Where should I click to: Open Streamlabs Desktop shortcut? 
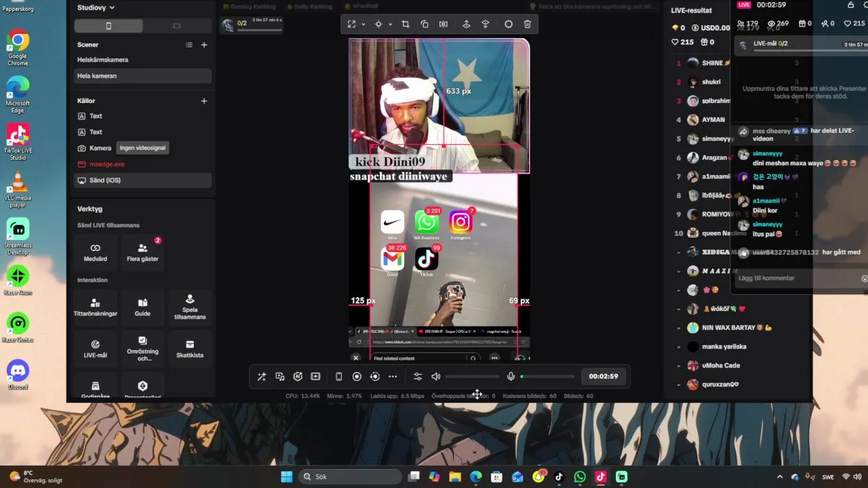point(18,237)
